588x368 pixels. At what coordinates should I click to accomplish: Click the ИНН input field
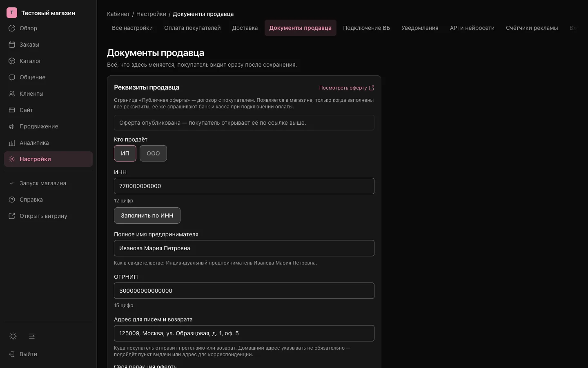tap(244, 186)
